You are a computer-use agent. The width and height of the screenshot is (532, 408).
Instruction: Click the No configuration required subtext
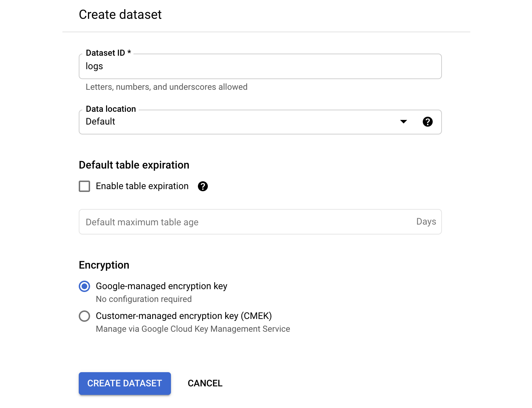144,299
